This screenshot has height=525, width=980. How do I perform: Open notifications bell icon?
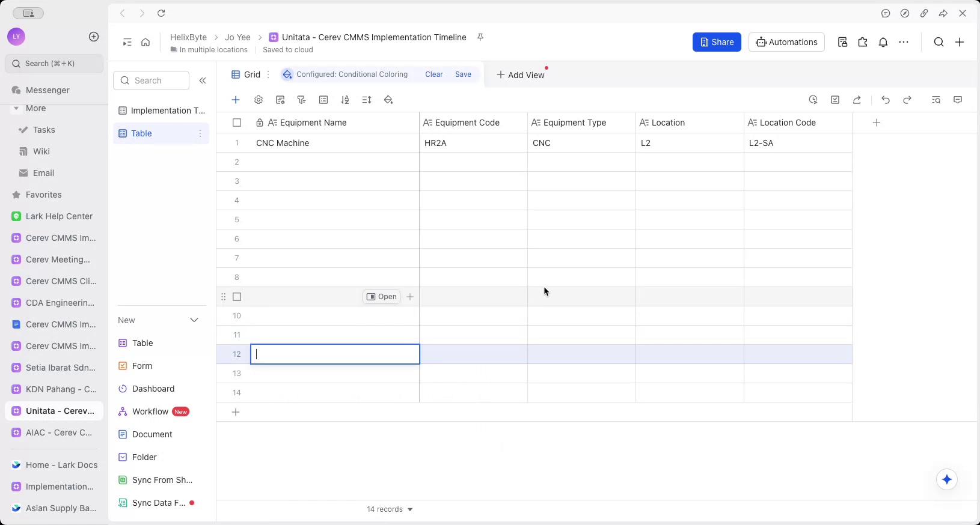[883, 42]
